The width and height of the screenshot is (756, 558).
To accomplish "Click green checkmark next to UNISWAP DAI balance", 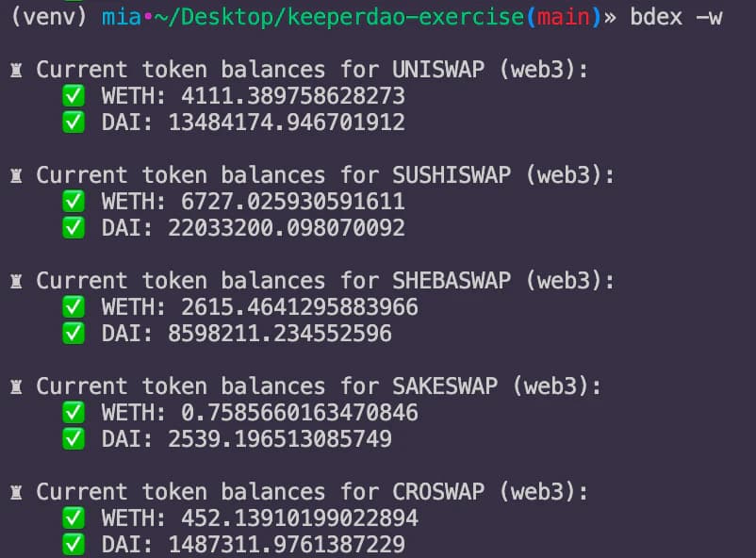I will (74, 122).
